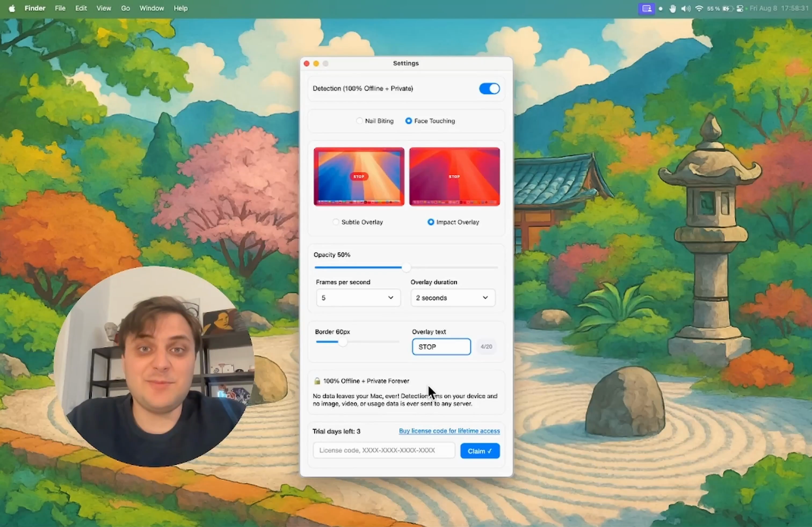Open the Window menu
The image size is (812, 527).
[151, 8]
